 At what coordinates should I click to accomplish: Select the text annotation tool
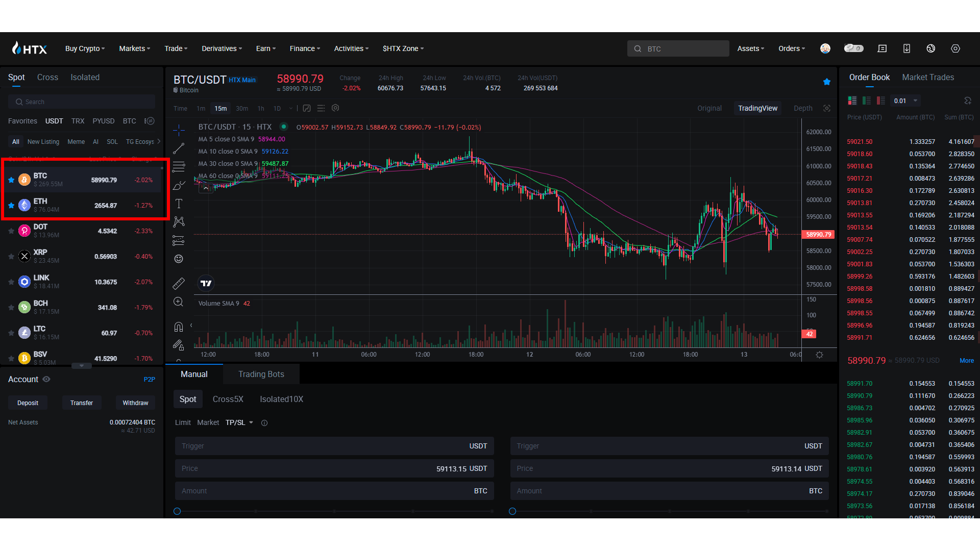point(179,204)
